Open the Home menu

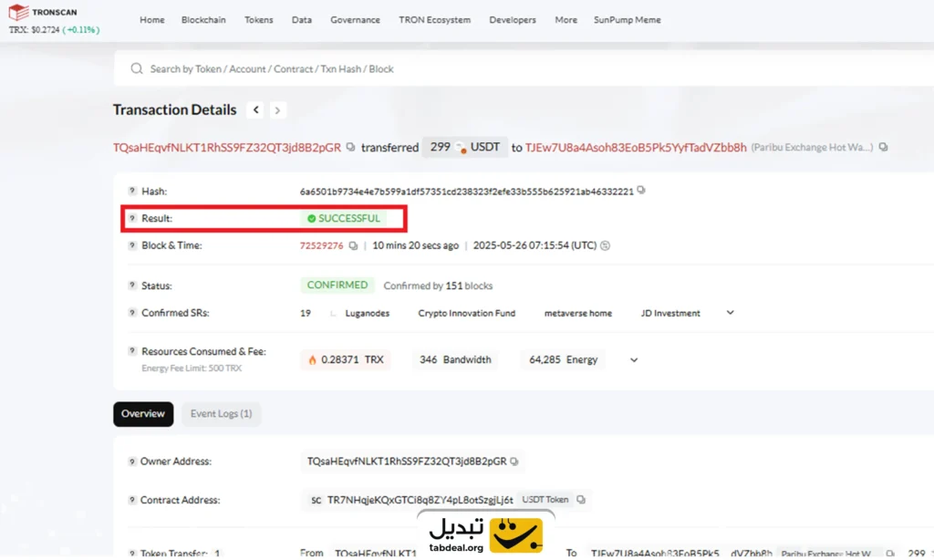point(152,20)
